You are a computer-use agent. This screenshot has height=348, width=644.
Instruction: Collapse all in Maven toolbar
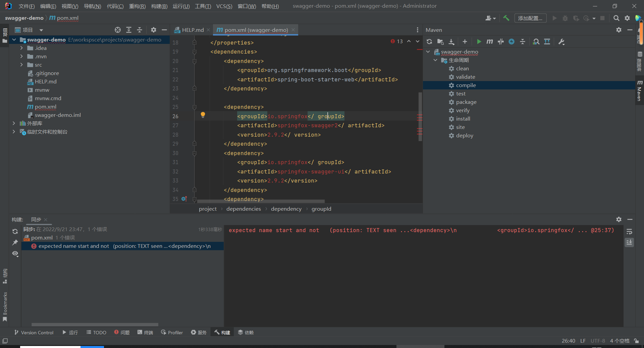523,42
